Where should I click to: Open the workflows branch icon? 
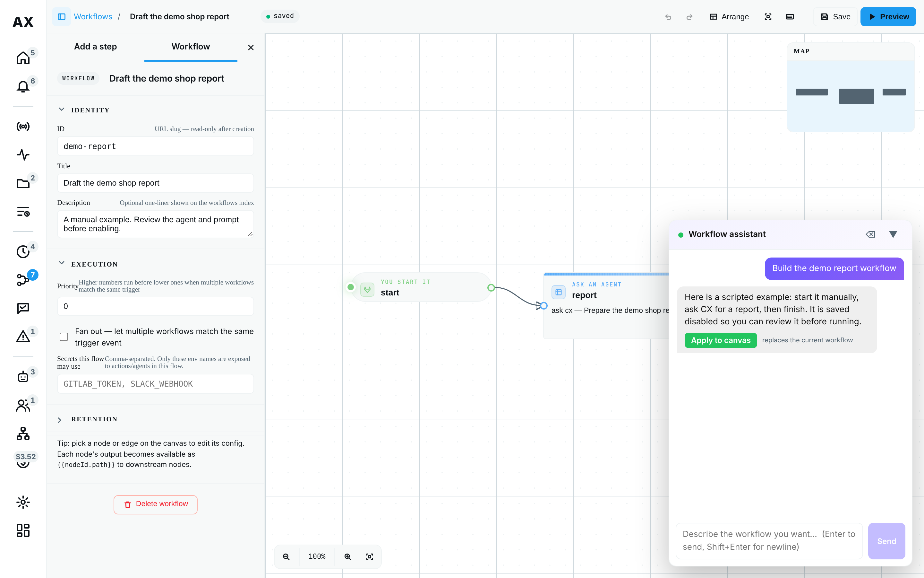tap(23, 280)
